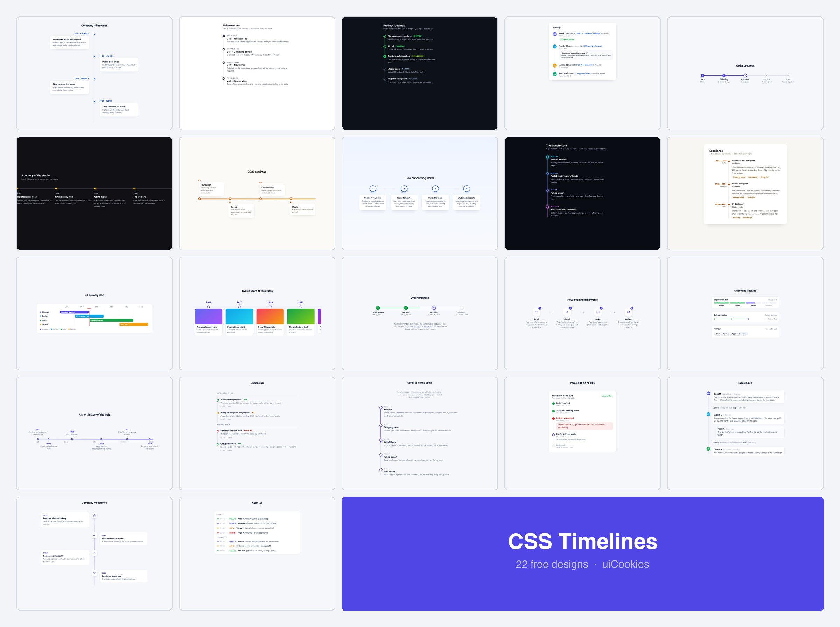Click the purple 2014 gradient card

(208, 316)
